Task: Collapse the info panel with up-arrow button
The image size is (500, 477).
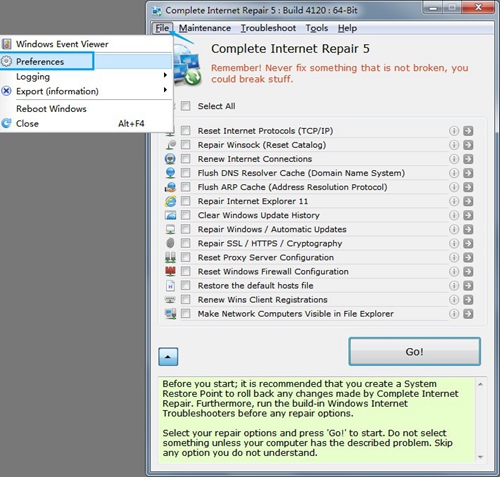Action: click(168, 357)
